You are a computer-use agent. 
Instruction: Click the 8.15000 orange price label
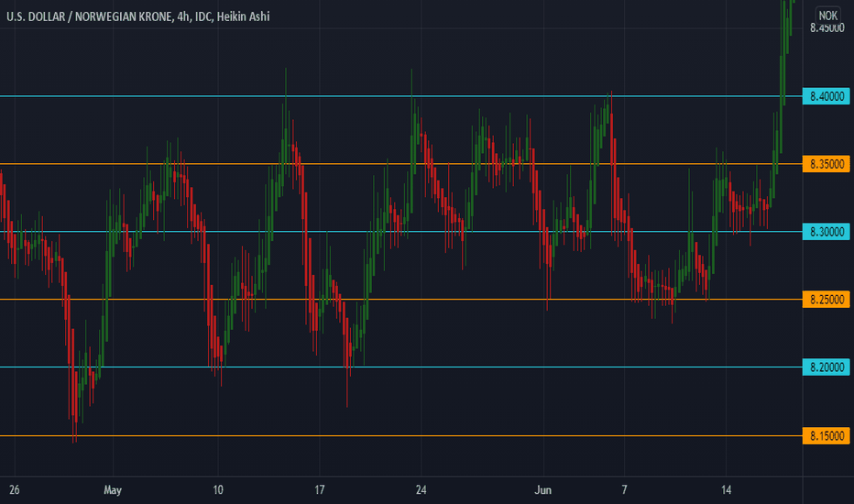coord(826,436)
